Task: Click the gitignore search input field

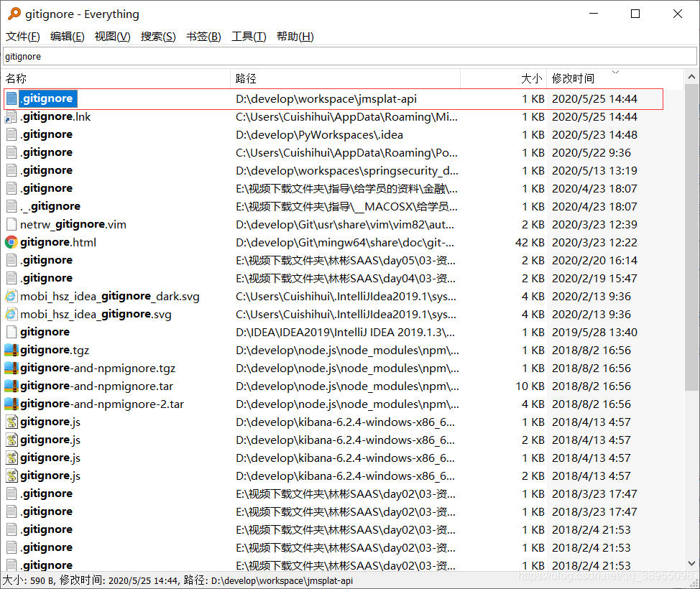Action: coord(349,56)
